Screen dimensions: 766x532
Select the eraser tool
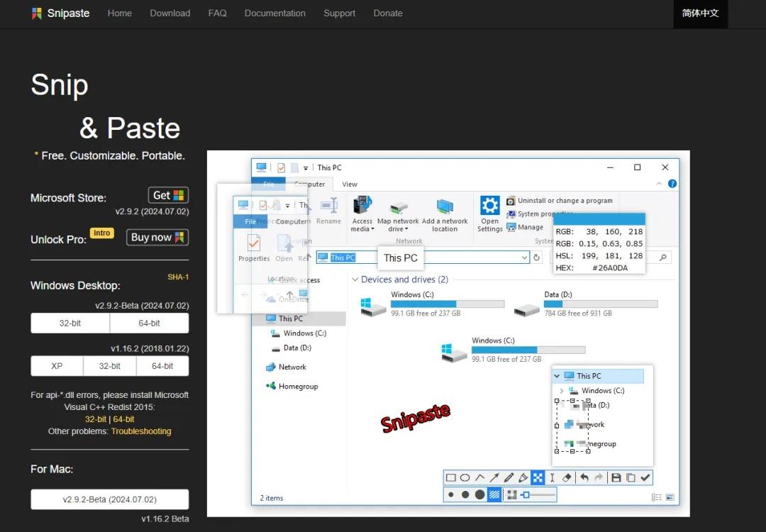click(567, 478)
